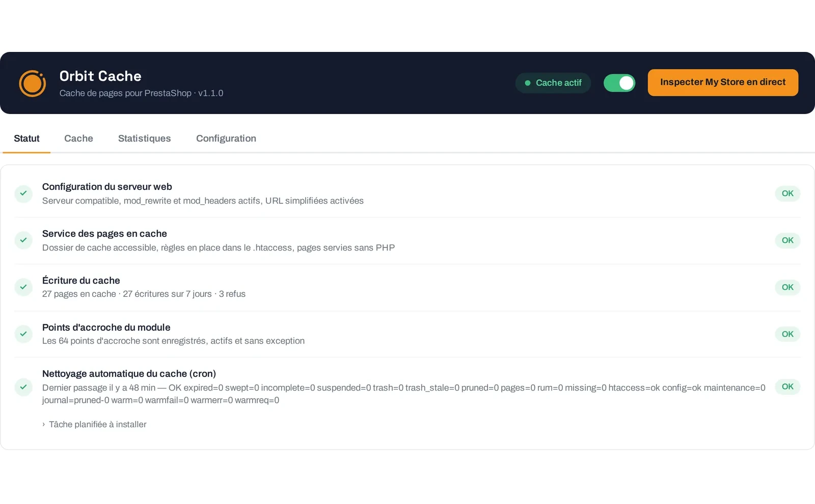Click the Orbit Cache title text
Image resolution: width=815 pixels, height=504 pixels.
pyautogui.click(x=100, y=76)
